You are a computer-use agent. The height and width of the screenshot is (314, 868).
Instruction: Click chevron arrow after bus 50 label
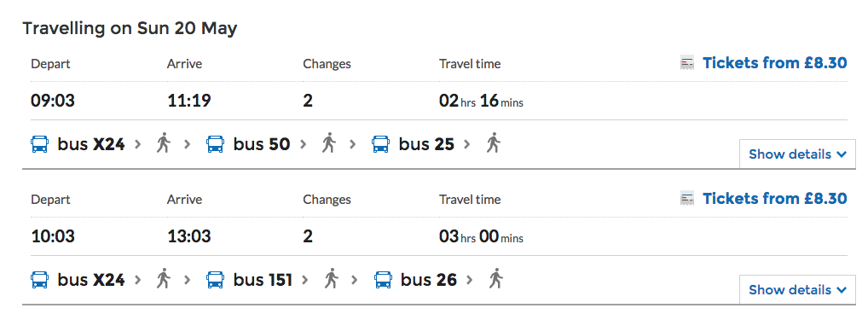[303, 144]
